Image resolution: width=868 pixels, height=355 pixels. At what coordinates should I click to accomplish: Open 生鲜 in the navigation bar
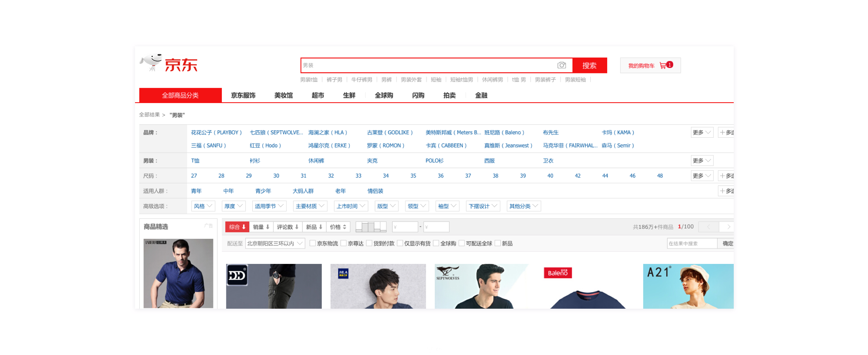[349, 95]
